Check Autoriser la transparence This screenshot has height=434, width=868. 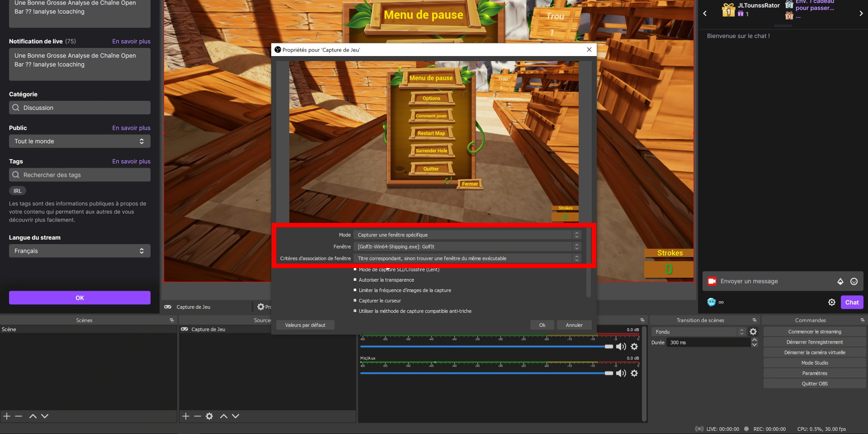pos(355,279)
